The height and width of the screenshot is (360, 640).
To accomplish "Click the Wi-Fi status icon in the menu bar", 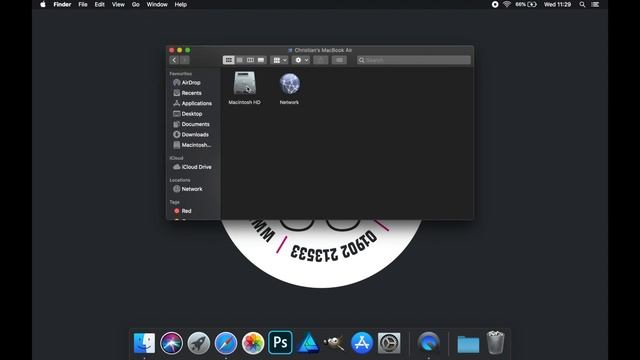I will (507, 4).
